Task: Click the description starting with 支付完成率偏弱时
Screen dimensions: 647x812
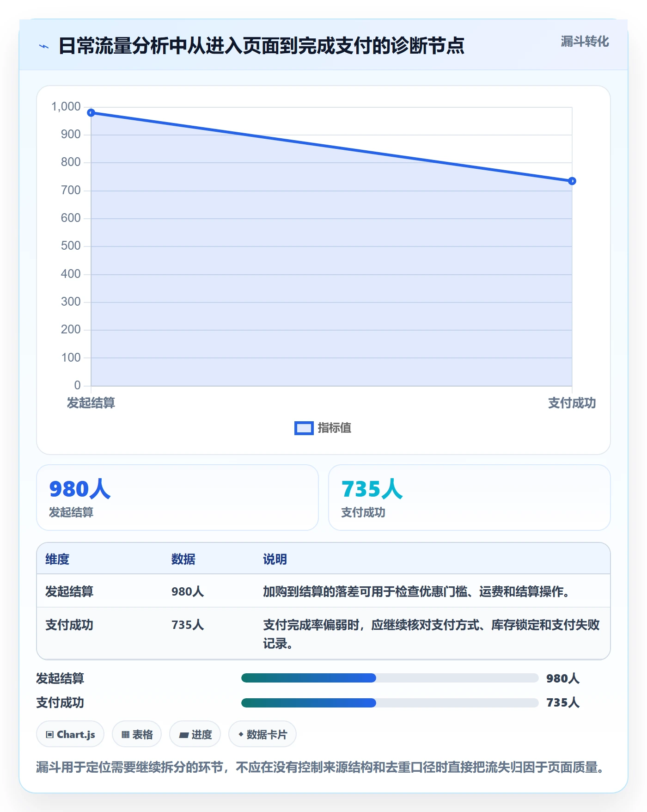Action: point(432,634)
